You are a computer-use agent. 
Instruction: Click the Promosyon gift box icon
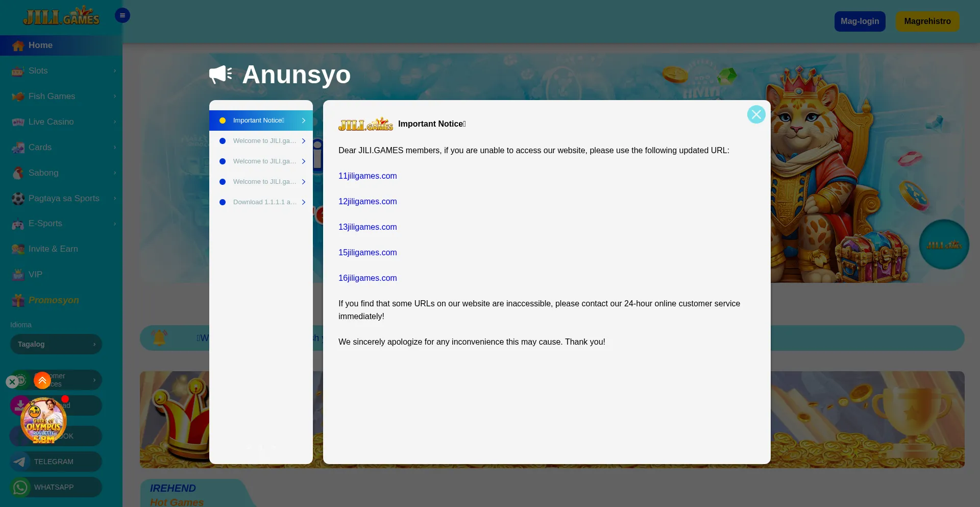pyautogui.click(x=18, y=300)
